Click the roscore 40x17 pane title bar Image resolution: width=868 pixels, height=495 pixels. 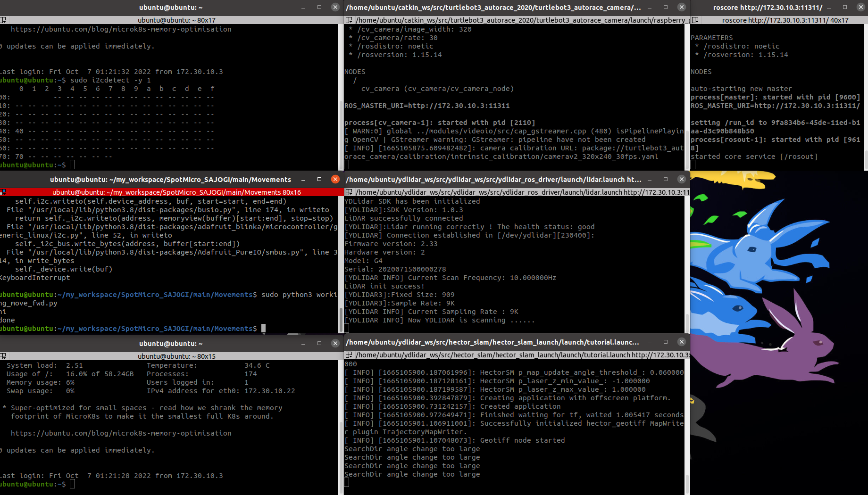pyautogui.click(x=779, y=20)
